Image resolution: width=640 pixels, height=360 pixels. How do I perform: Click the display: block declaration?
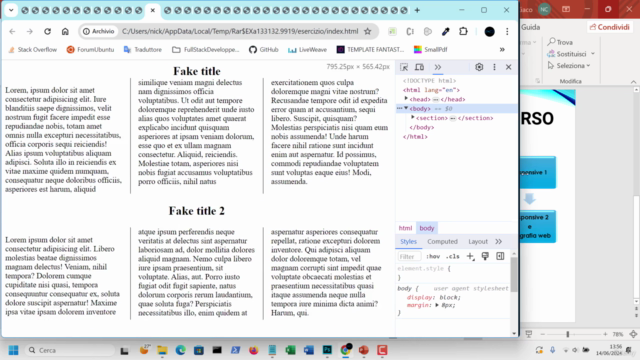tap(433, 297)
